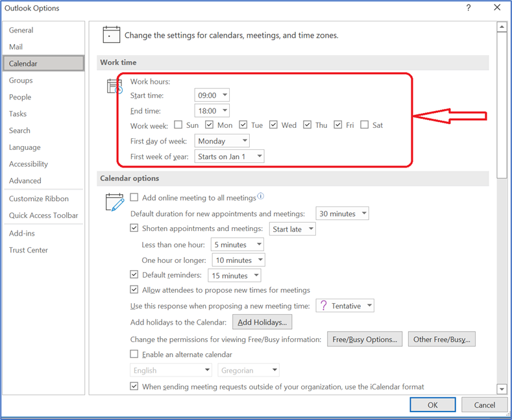Open the One hour or longer dropdown
The height and width of the screenshot is (420, 512).
click(x=238, y=260)
